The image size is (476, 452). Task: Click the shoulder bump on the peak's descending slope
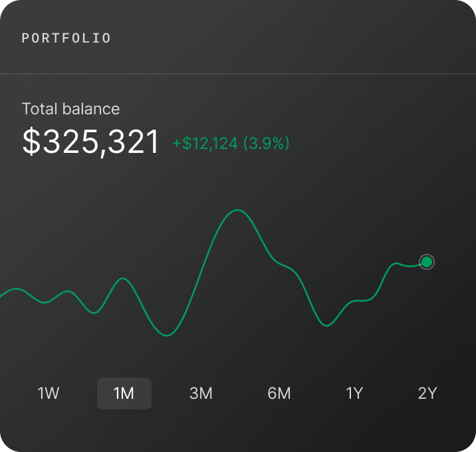pos(286,267)
